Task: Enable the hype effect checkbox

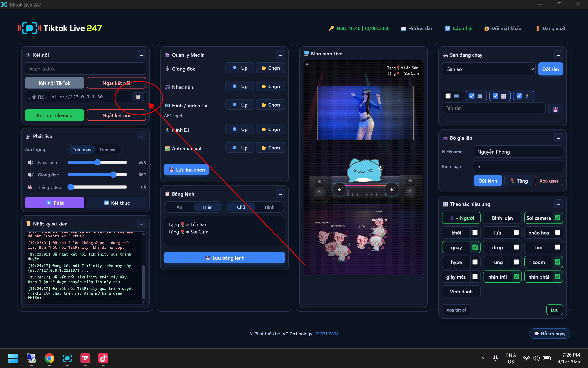Action: [475, 262]
